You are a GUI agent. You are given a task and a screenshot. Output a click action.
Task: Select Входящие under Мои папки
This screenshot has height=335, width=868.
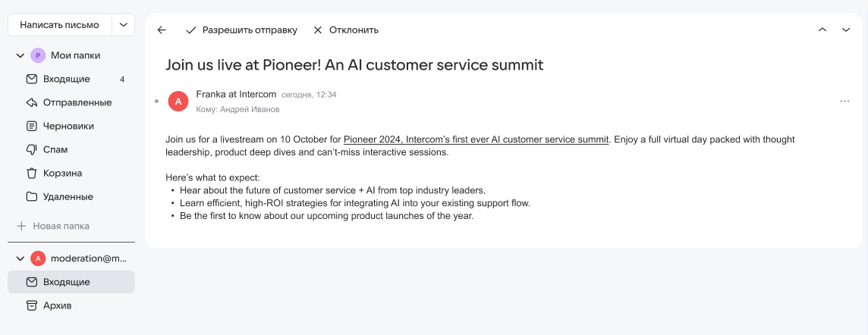click(x=66, y=79)
